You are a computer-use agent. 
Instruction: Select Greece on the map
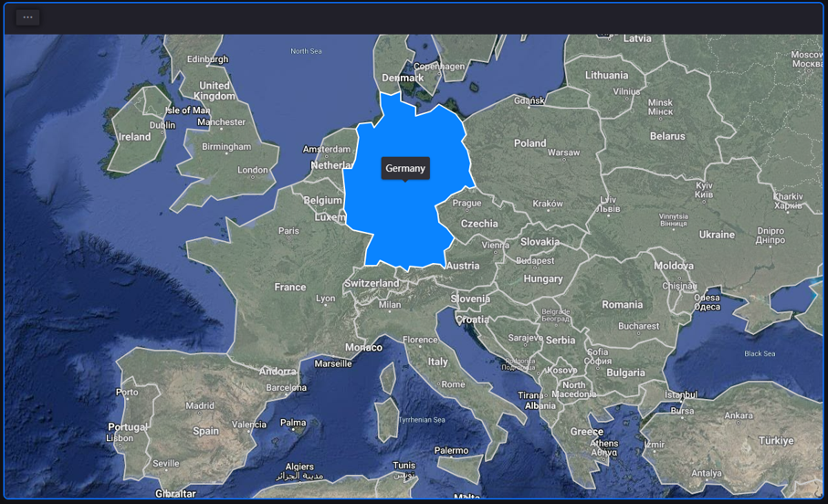point(587,432)
